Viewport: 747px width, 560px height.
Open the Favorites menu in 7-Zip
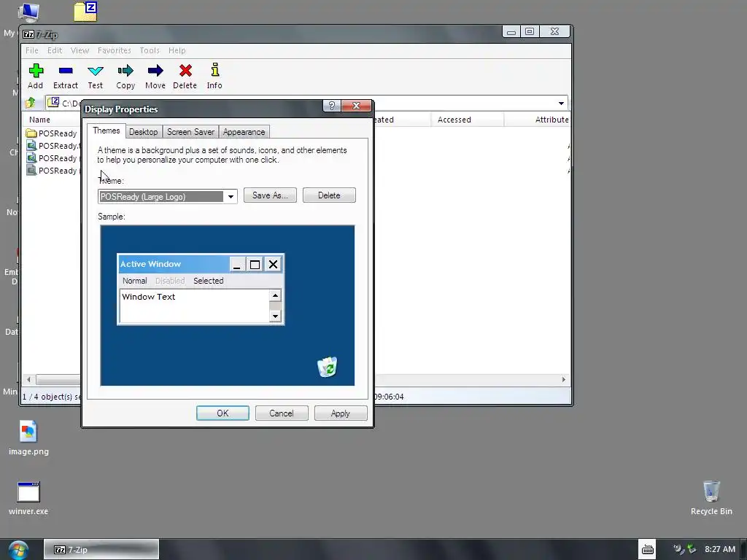coord(115,50)
